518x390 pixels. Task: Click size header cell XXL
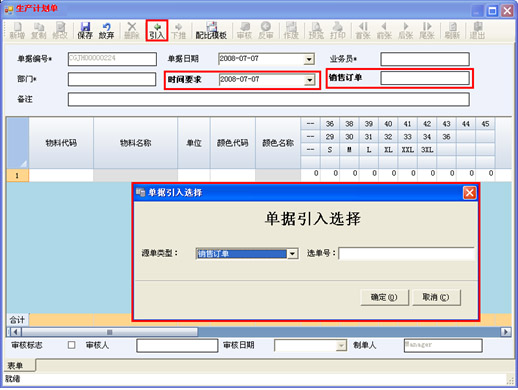coord(407,150)
